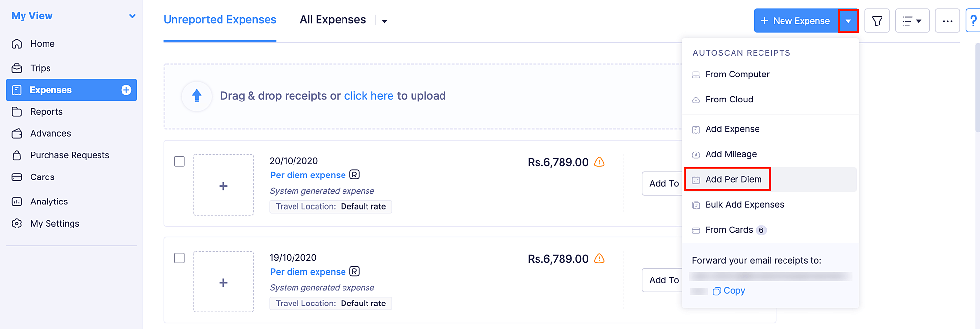This screenshot has height=329, width=980.
Task: Click the New Expense button
Action: pyautogui.click(x=796, y=21)
